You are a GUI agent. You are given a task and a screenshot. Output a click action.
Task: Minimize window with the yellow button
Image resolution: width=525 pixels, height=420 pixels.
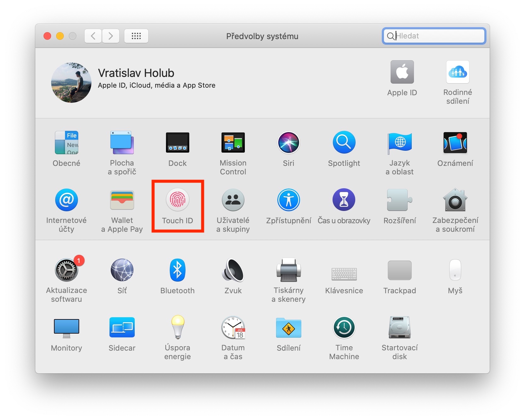60,36
